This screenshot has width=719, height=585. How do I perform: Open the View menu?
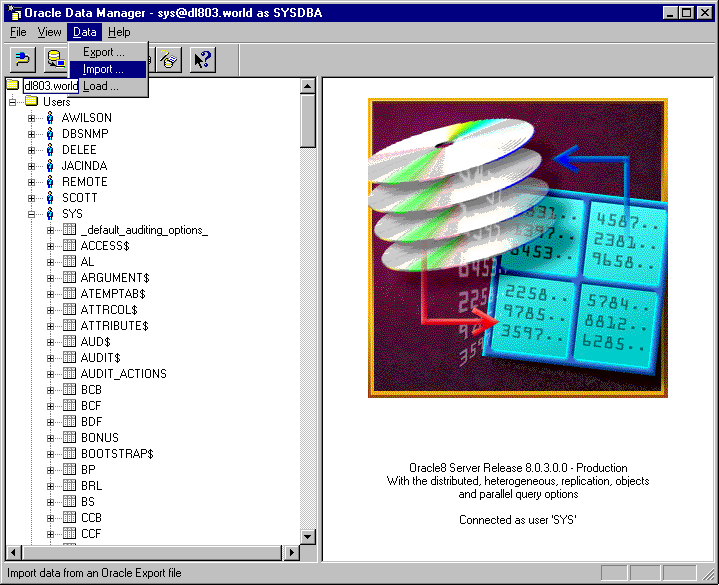click(x=49, y=32)
